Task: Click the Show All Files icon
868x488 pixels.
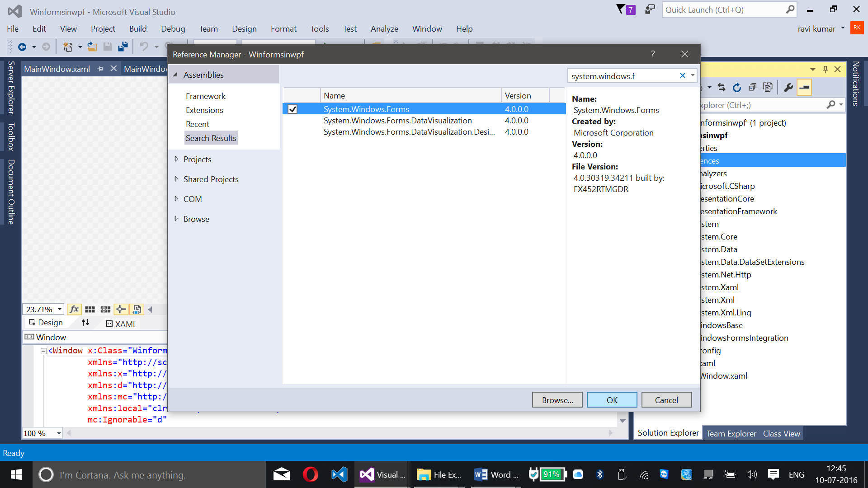Action: 768,87
